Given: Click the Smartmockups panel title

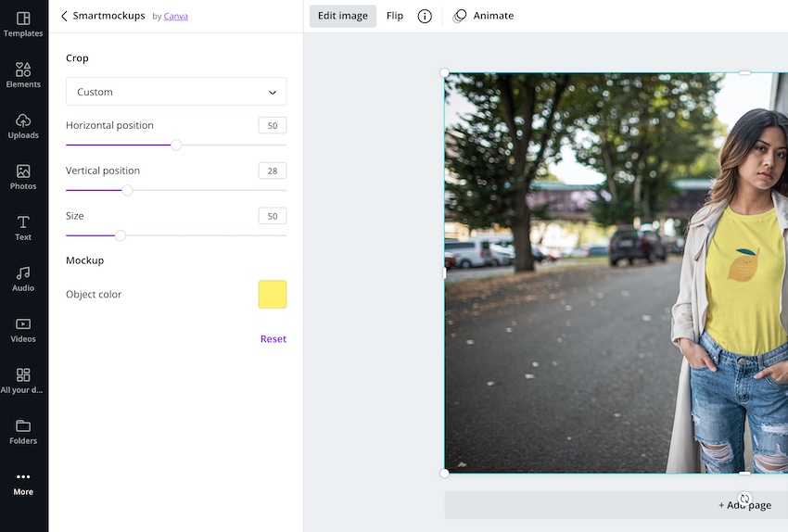Looking at the screenshot, I should 108,16.
